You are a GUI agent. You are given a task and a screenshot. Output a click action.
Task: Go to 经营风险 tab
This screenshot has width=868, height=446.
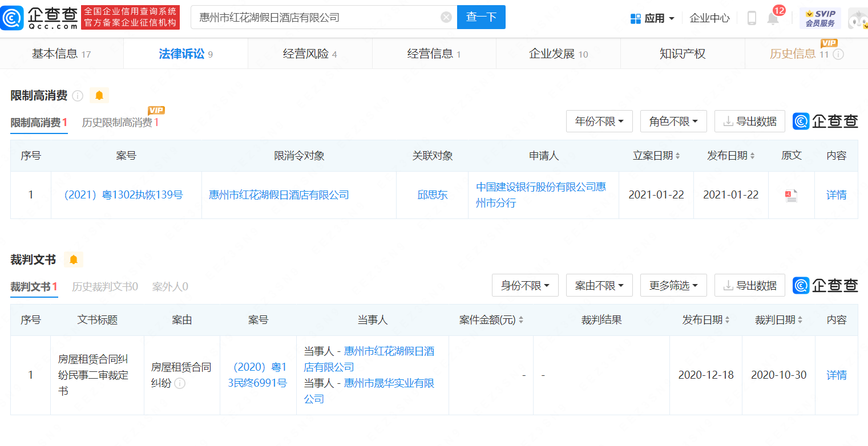coord(310,54)
